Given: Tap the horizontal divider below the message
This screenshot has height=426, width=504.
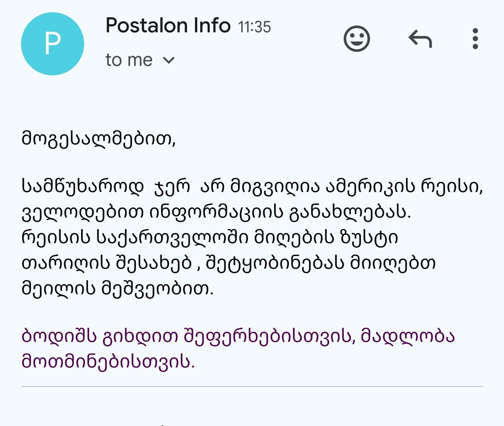Looking at the screenshot, I should coord(252,387).
